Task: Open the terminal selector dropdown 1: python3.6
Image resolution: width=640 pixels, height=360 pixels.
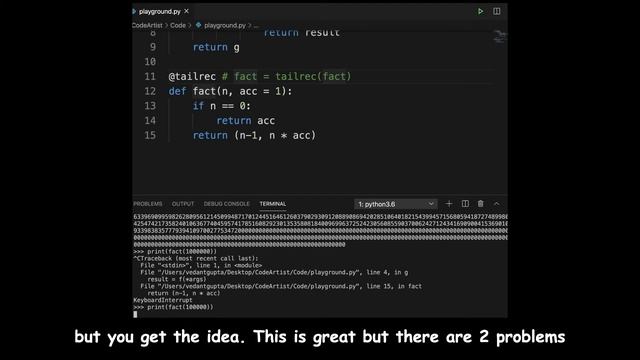Action: point(396,204)
